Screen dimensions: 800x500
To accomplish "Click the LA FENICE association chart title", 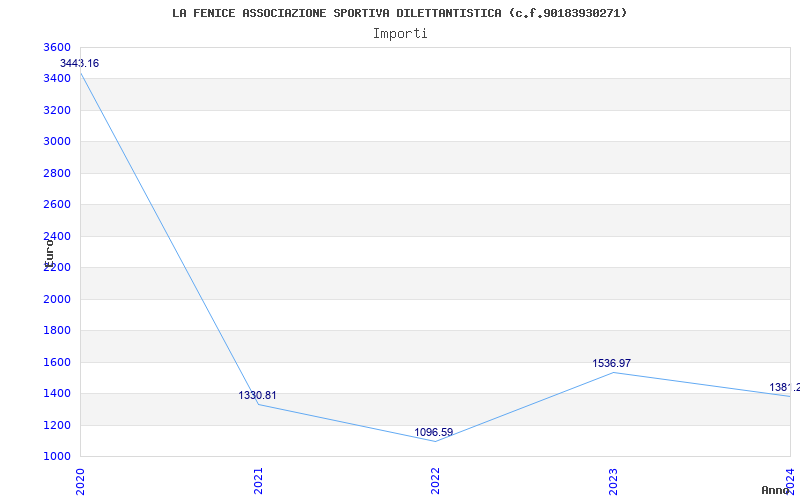I will [400, 13].
